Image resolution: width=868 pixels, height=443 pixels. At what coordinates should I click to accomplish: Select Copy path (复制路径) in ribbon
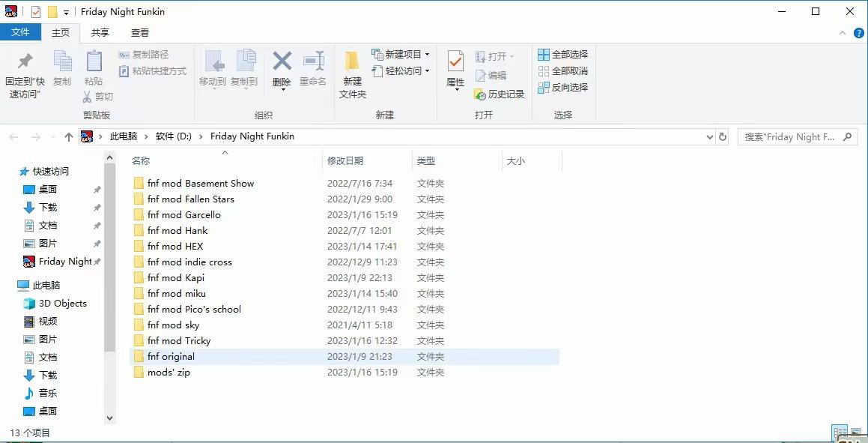click(x=143, y=54)
